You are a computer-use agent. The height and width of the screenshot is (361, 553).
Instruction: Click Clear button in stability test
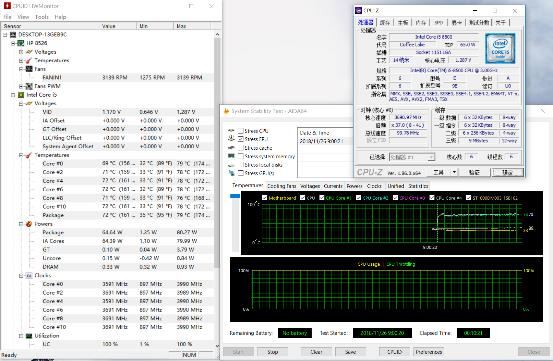[316, 352]
